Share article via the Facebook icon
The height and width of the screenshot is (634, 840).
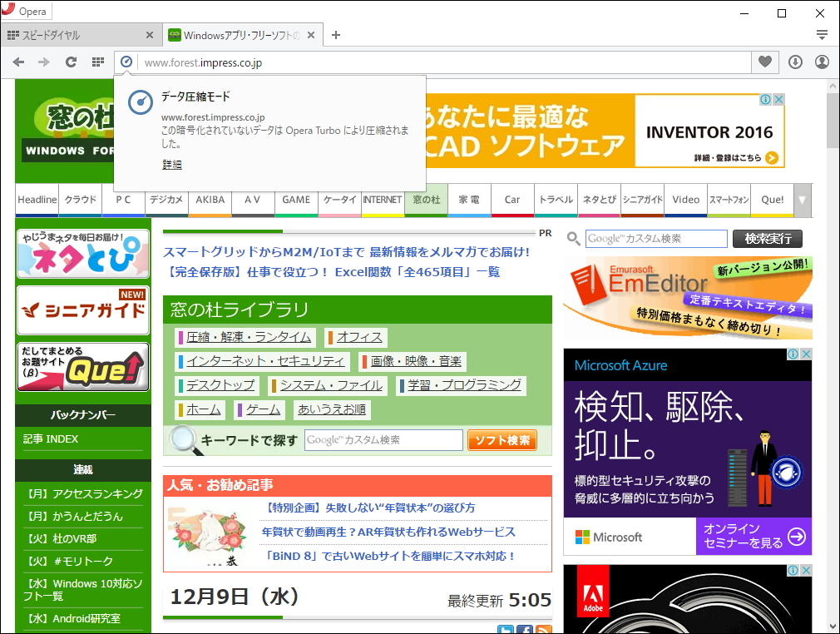tap(525, 630)
